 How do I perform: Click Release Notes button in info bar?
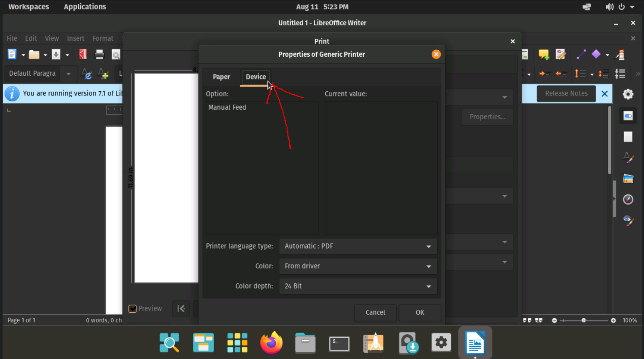566,94
